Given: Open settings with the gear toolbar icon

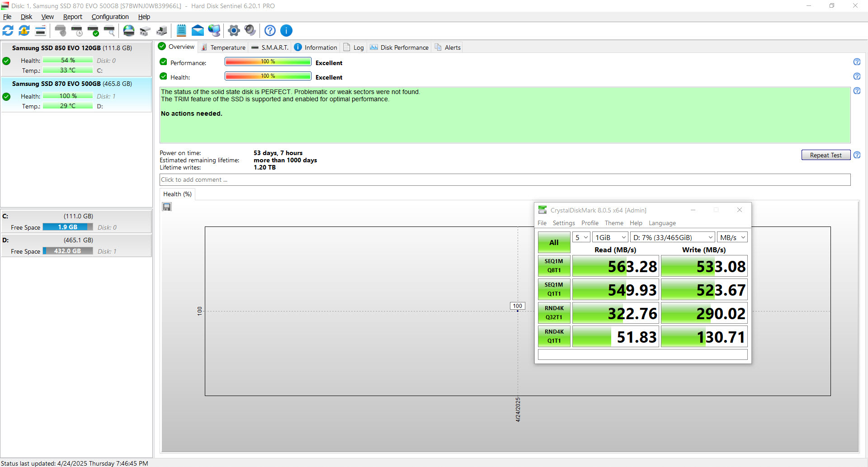Looking at the screenshot, I should pos(234,31).
